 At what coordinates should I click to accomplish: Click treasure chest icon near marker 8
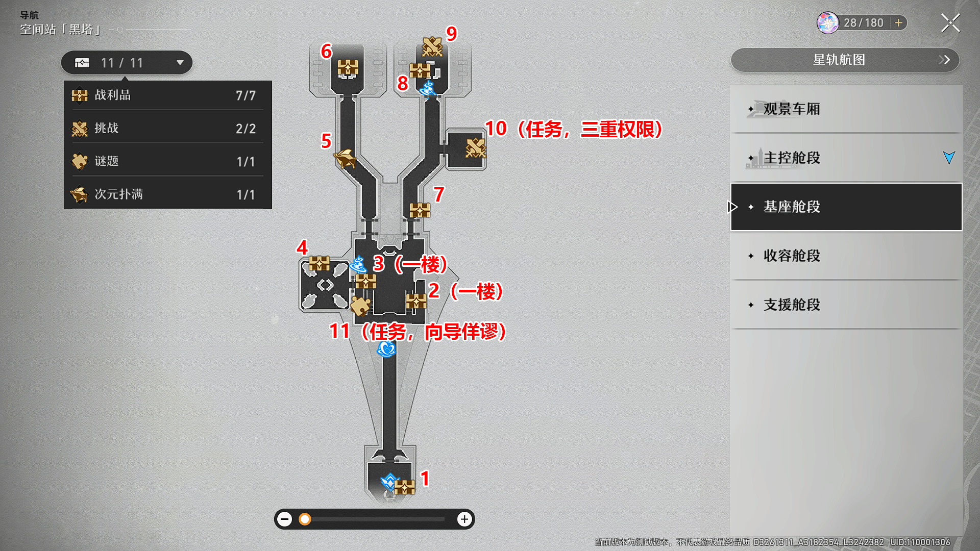click(420, 70)
